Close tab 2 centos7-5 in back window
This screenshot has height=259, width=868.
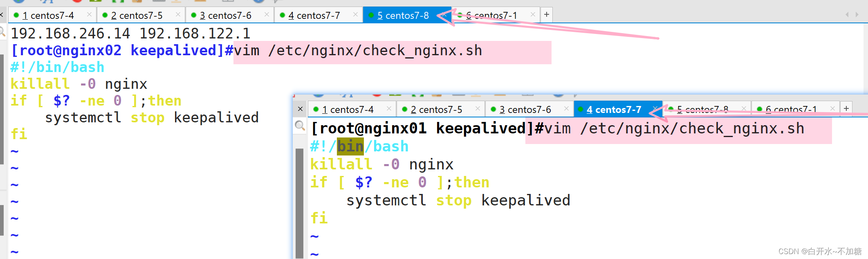[178, 14]
